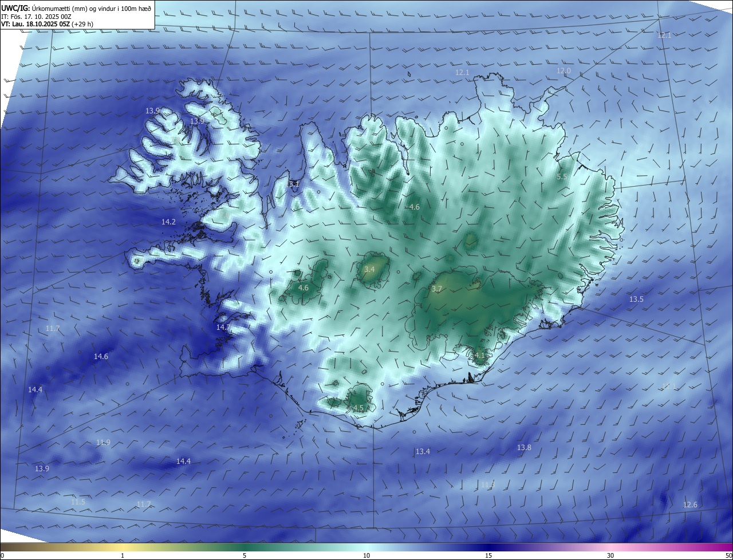Click the '1' tick on the color scale
Image resolution: width=733 pixels, height=560 pixels.
(x=123, y=555)
